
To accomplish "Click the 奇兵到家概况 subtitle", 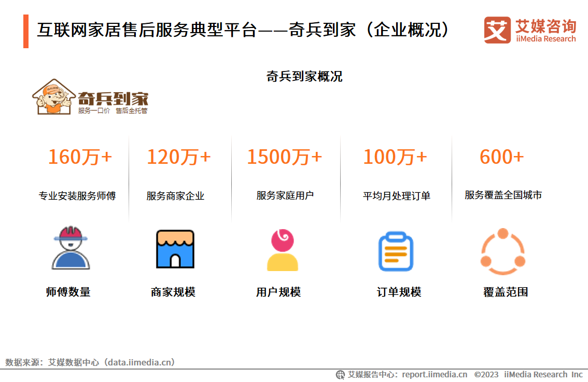I will point(304,77).
